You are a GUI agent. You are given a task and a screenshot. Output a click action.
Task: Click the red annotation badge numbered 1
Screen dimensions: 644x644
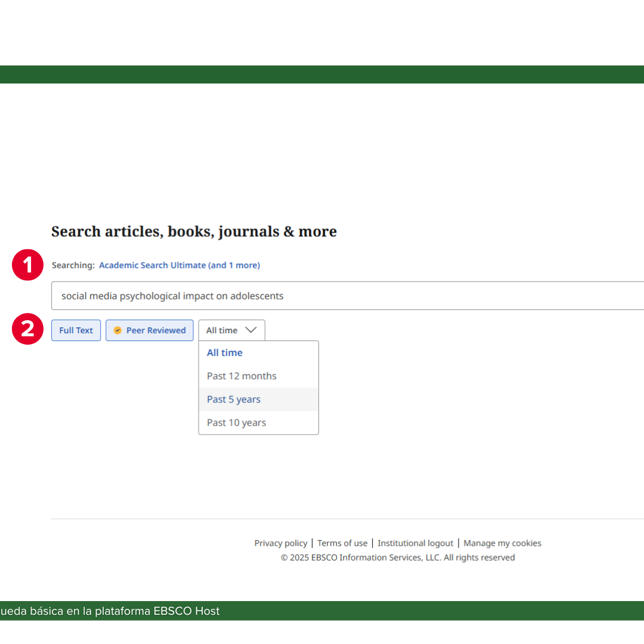(27, 265)
